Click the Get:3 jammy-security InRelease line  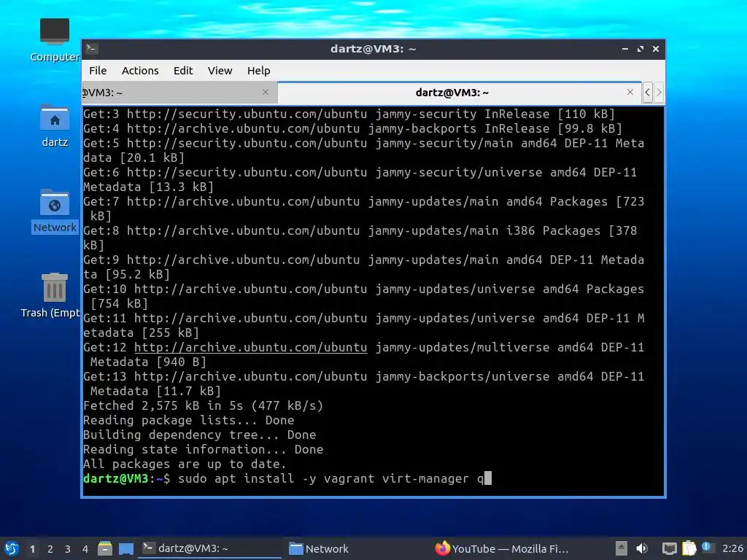tap(349, 114)
